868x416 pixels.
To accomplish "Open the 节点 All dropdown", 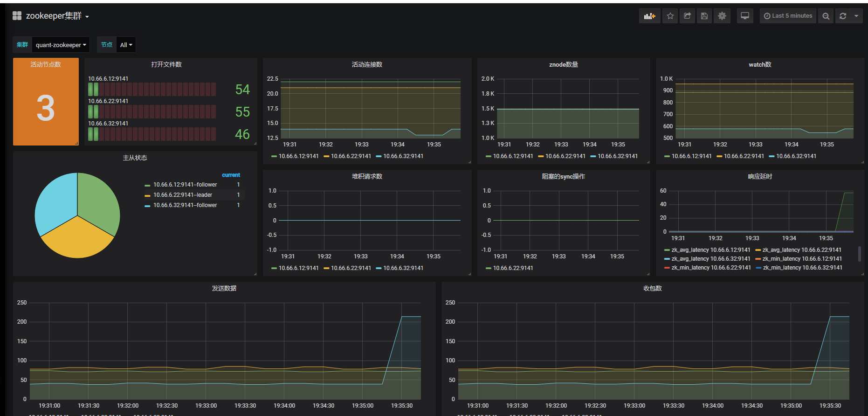I will (x=126, y=45).
